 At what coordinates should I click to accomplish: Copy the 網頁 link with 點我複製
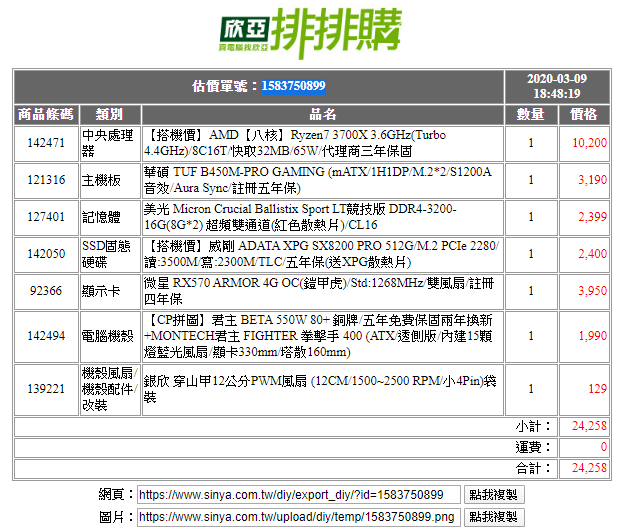(494, 495)
